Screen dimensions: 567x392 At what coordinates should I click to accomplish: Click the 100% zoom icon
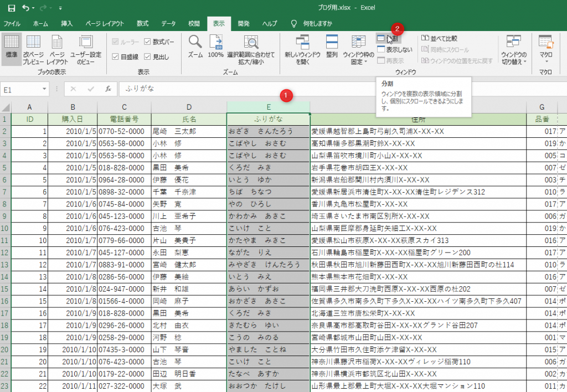215,43
